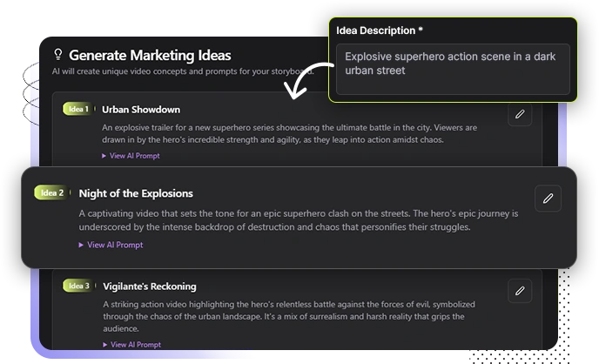Click the Vigilante's Reckoning description text
The height and width of the screenshot is (364, 599).
[289, 316]
